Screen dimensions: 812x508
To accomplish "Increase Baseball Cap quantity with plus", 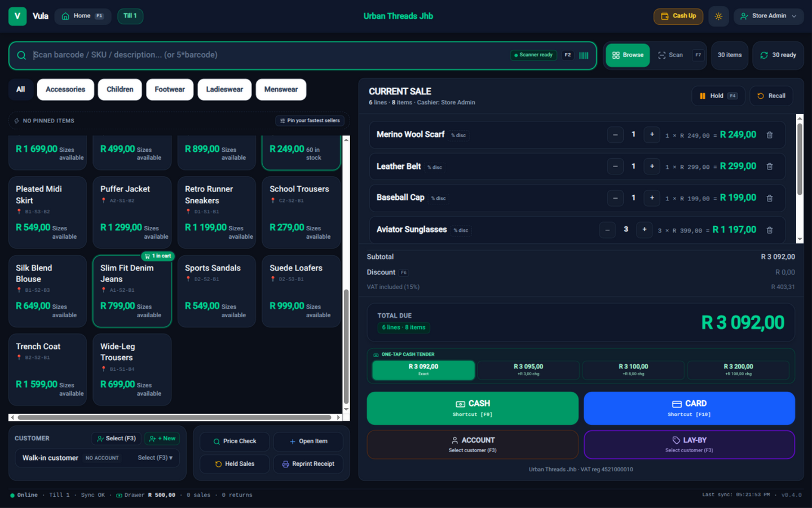I will tap(652, 198).
